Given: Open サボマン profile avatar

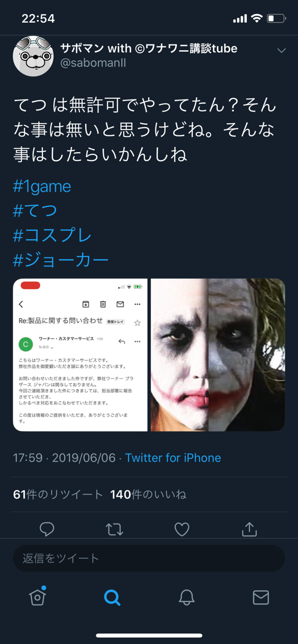Looking at the screenshot, I should pyautogui.click(x=33, y=56).
